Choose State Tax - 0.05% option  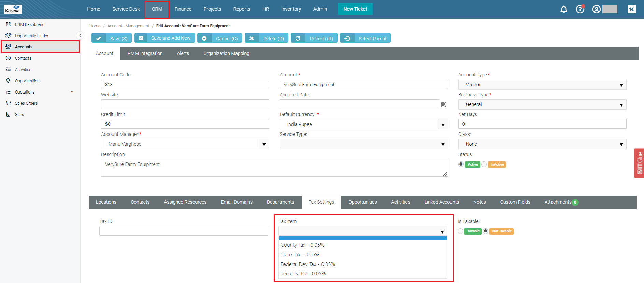(300, 255)
